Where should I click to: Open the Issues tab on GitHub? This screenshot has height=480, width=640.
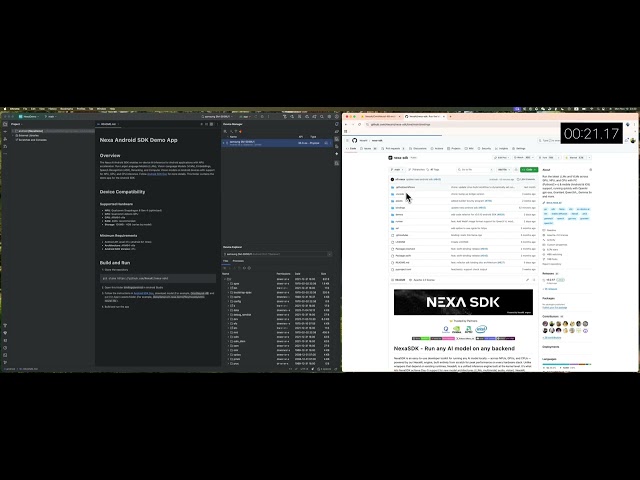point(369,149)
